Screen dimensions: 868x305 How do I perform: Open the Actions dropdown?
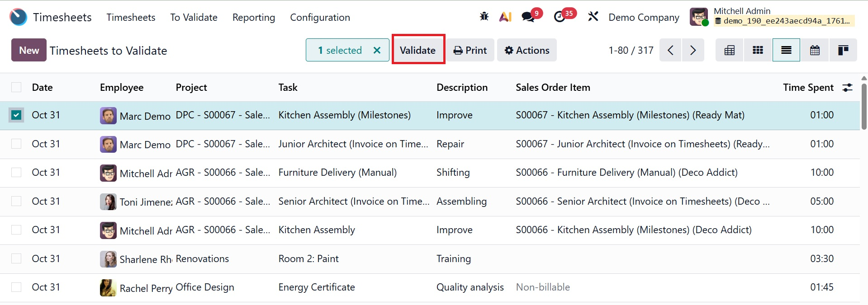pyautogui.click(x=527, y=50)
